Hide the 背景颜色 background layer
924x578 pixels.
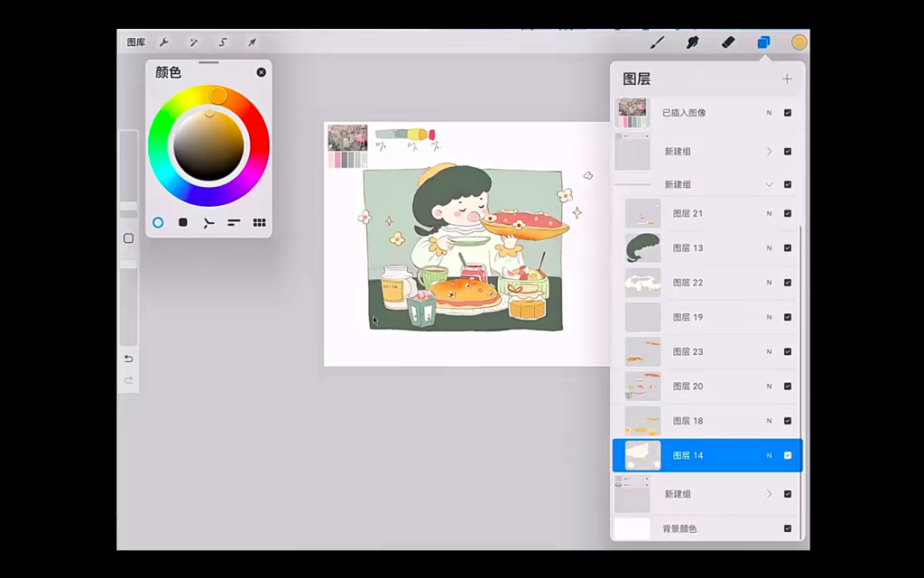(x=788, y=528)
